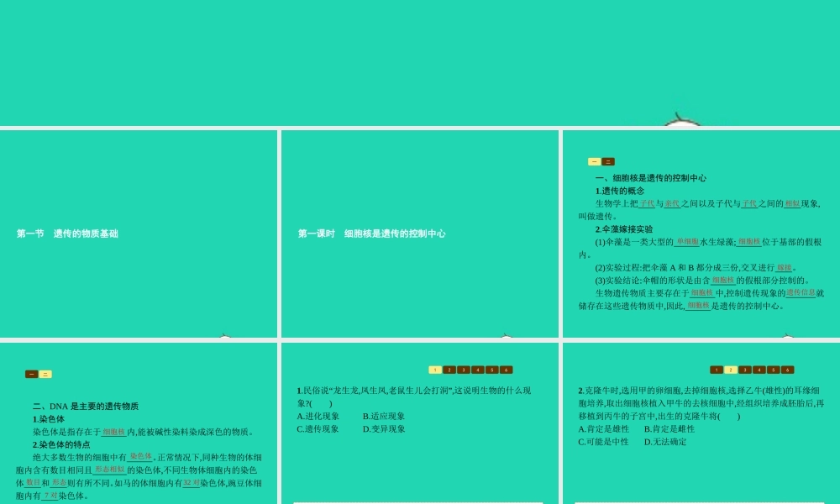Click the red fill-in answer 嫁接
This screenshot has height=504, width=840.
(785, 268)
